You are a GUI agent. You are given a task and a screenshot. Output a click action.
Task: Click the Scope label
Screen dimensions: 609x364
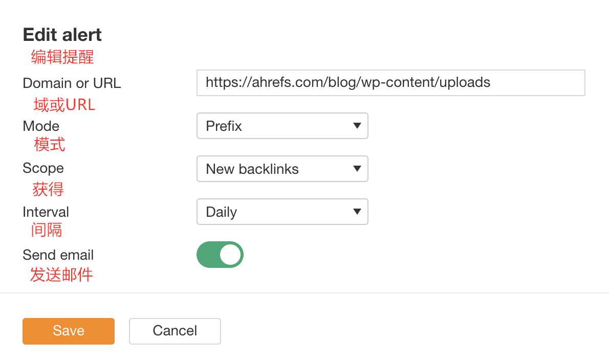(x=43, y=169)
